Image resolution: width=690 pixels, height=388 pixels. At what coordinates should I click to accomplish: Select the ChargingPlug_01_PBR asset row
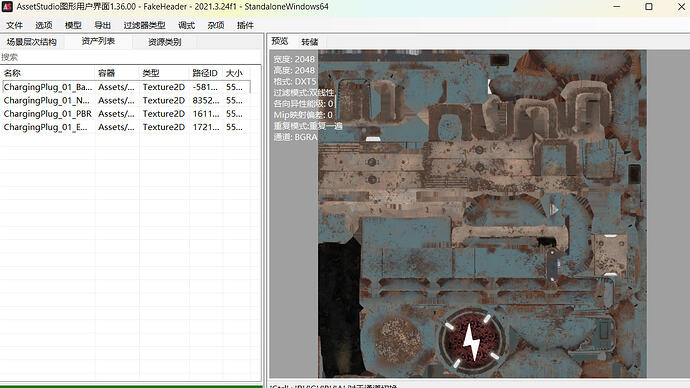point(127,113)
